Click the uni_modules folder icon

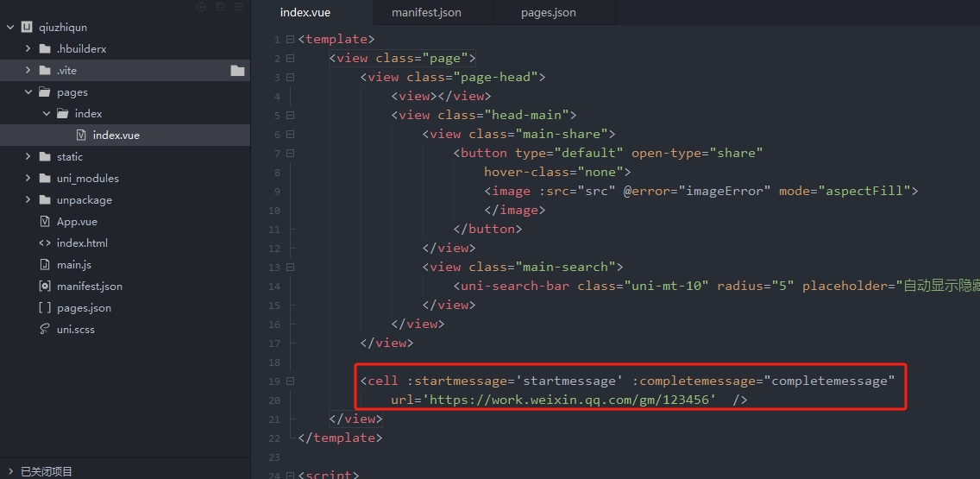(x=44, y=178)
